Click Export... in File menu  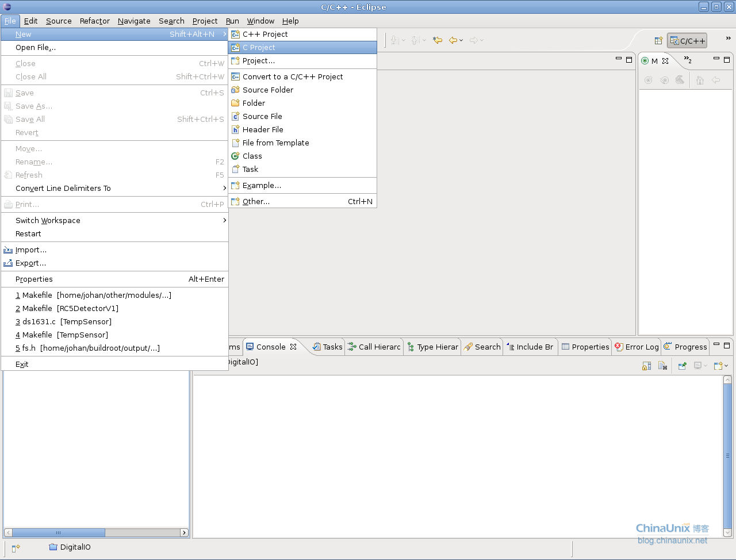point(114,263)
